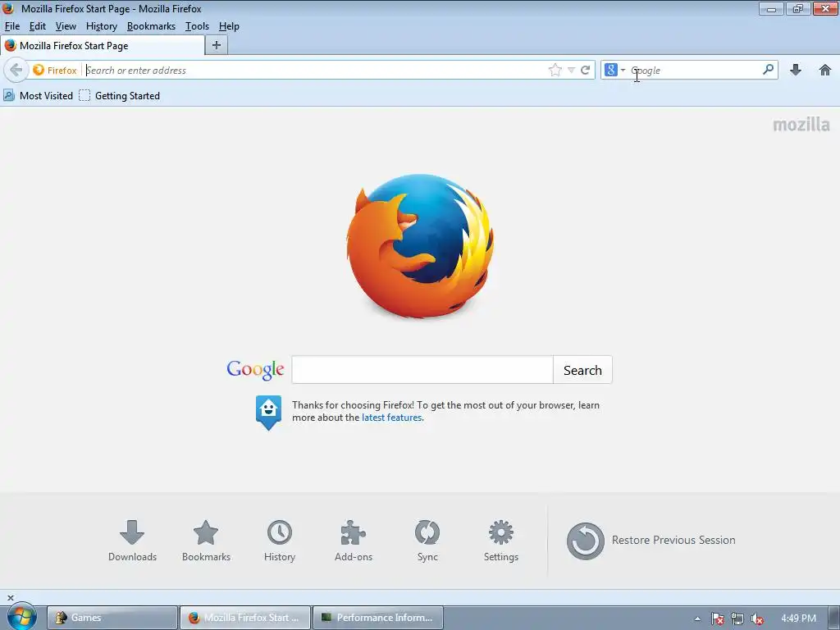
Task: Click the blue house snippet icon
Action: pos(268,412)
